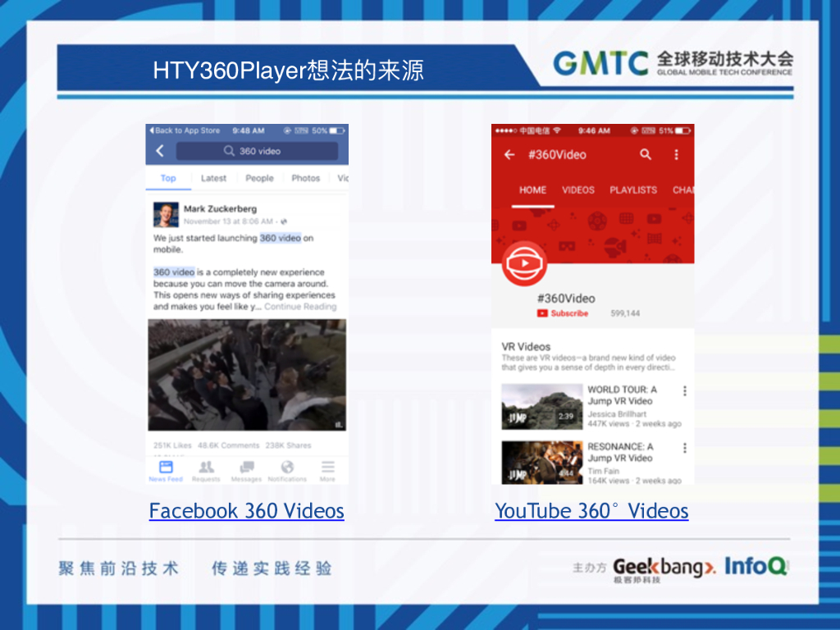Open the PLAYLISTS tab in YouTube
This screenshot has height=630, width=840.
pyautogui.click(x=633, y=190)
